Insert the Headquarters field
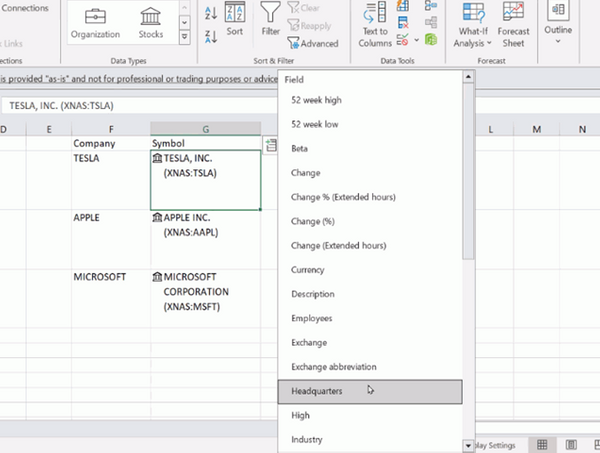Viewport: 600px width, 453px height. [370, 391]
